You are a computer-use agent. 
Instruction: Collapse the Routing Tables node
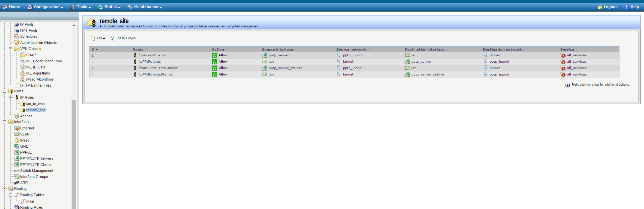[x=11, y=195]
